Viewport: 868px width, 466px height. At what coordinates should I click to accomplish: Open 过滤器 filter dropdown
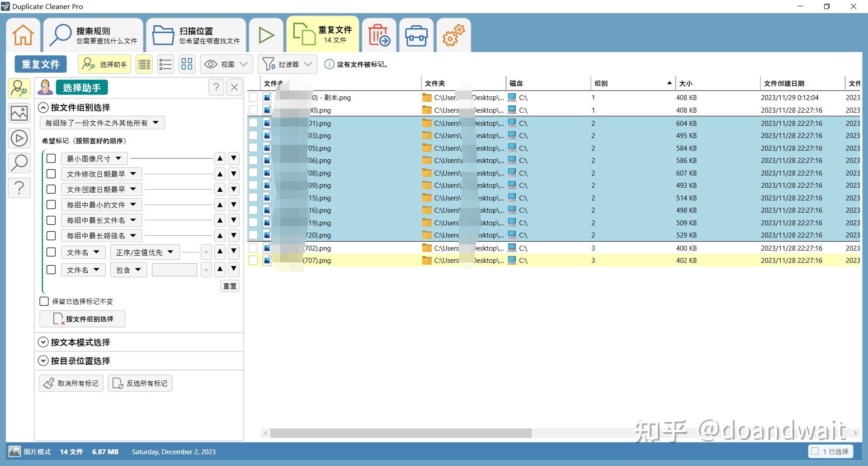(x=288, y=64)
